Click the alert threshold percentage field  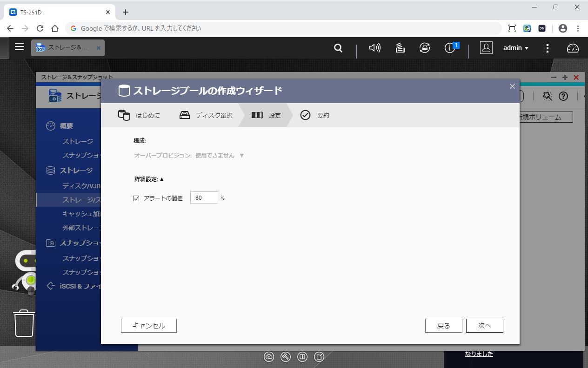pyautogui.click(x=204, y=198)
